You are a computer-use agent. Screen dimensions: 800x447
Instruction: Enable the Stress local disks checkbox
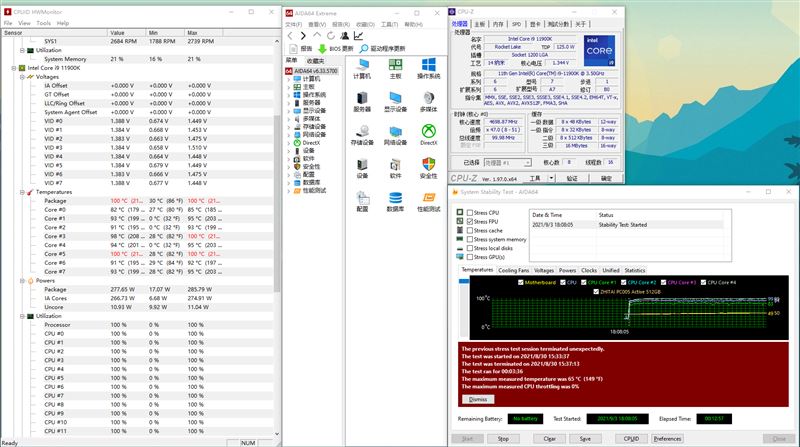tap(470, 249)
